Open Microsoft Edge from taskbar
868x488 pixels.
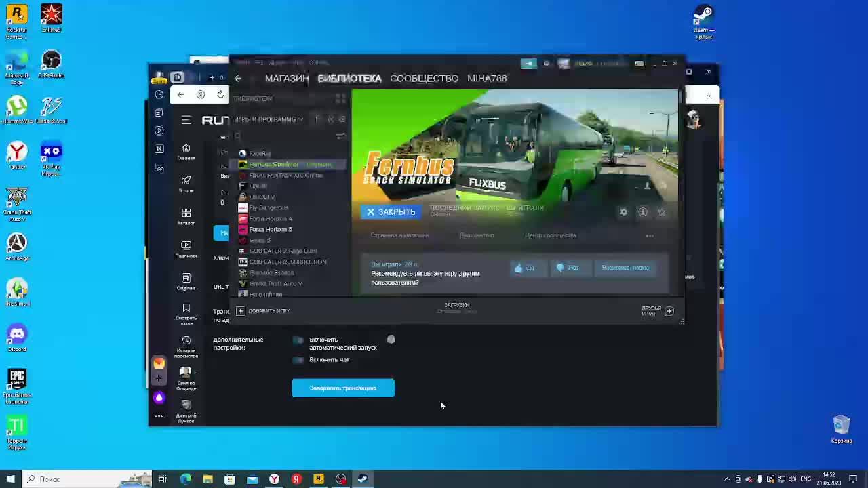[x=185, y=479]
